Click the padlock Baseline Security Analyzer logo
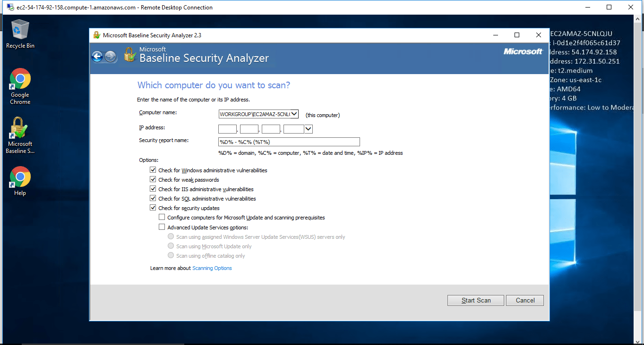The height and width of the screenshot is (345, 644). [x=129, y=55]
